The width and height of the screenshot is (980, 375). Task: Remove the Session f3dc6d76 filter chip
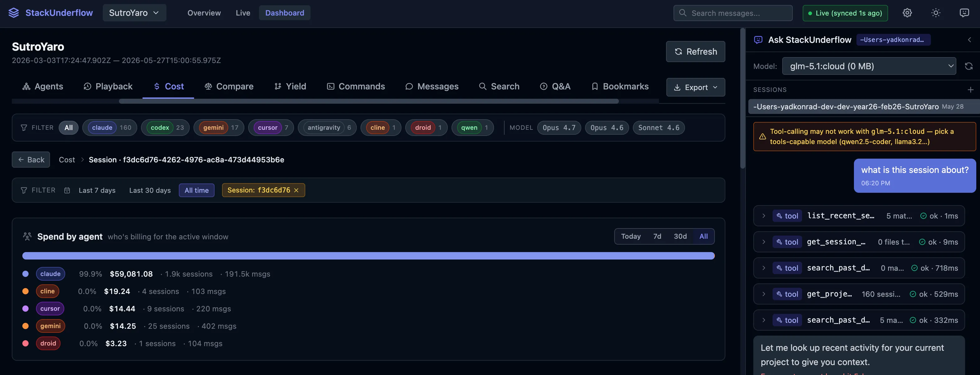click(x=296, y=190)
